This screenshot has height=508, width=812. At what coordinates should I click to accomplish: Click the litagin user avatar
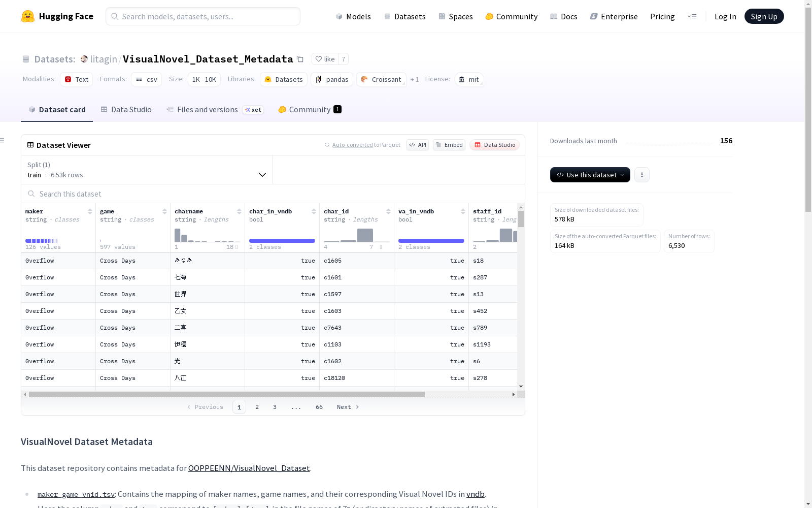(x=84, y=59)
